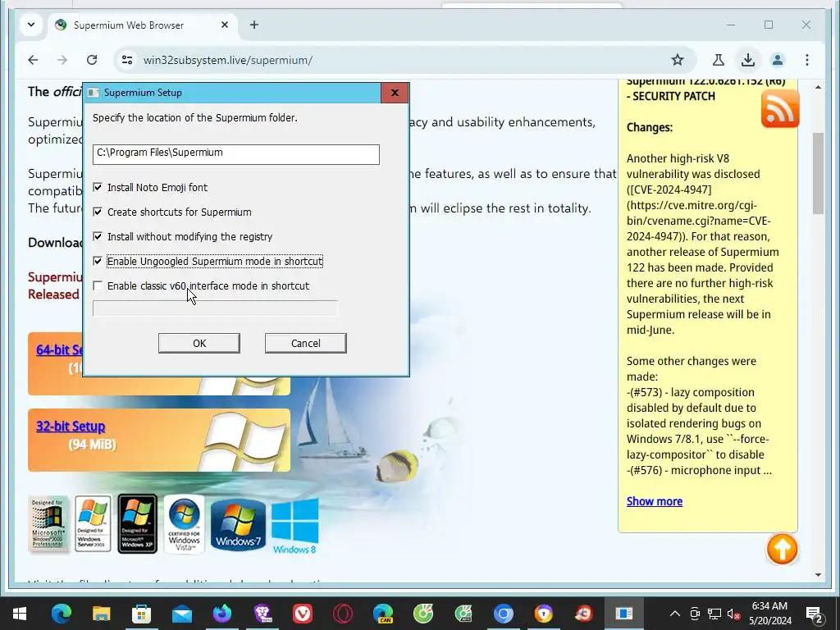
Task: Open tab search dropdown chevron
Action: coord(31,25)
